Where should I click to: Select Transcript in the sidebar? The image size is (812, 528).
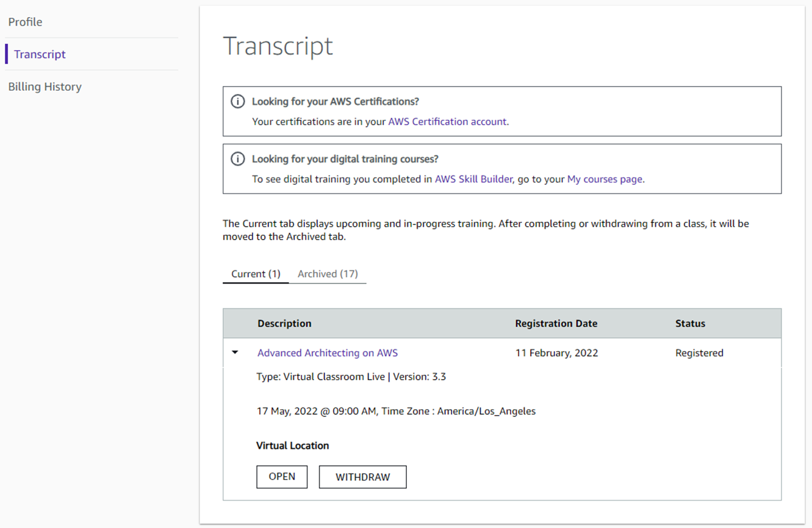tap(40, 54)
